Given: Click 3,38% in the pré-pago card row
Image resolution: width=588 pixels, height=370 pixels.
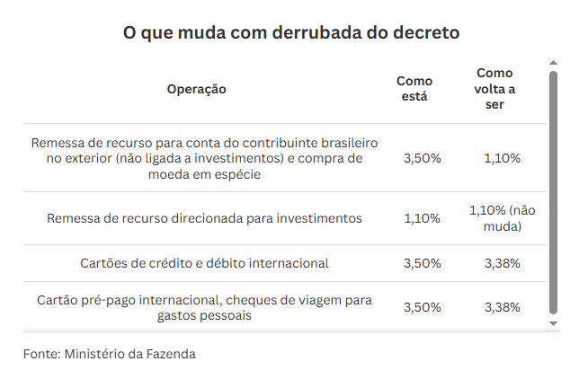Looking at the screenshot, I should (502, 307).
